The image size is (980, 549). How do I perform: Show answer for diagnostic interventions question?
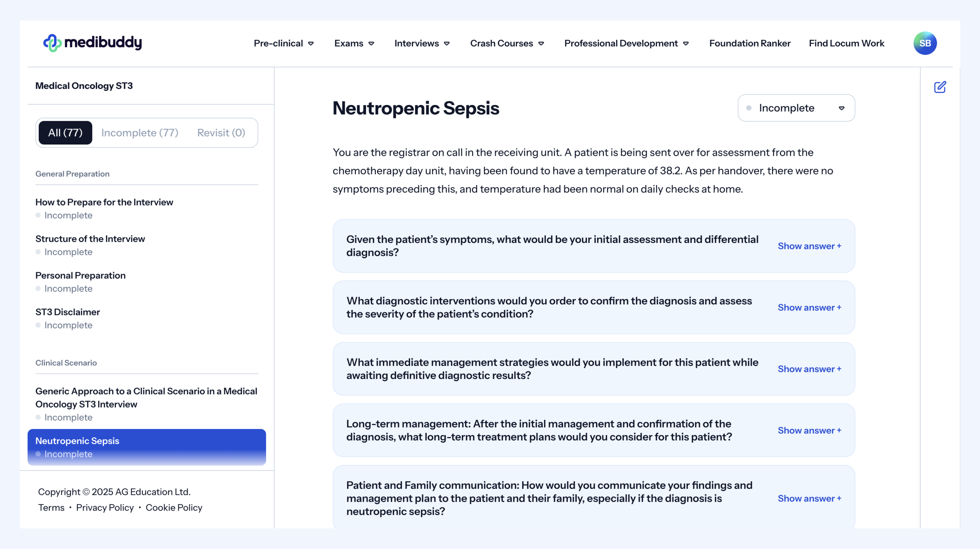click(x=809, y=307)
